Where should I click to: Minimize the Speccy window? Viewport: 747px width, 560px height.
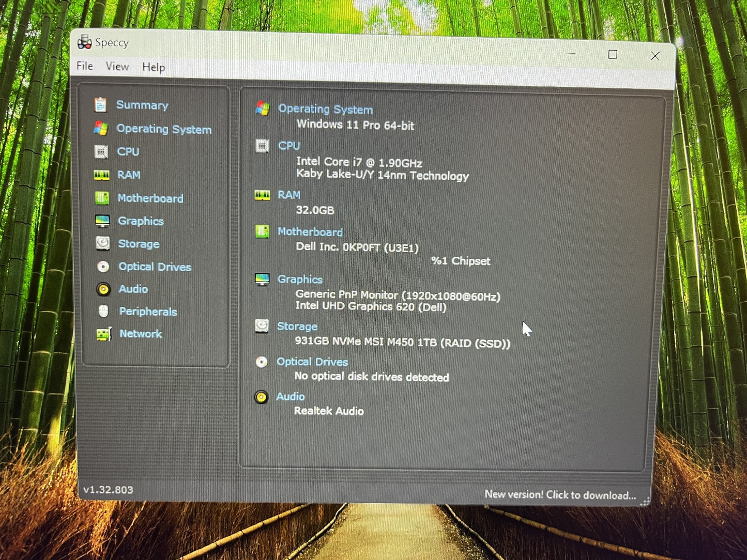point(571,54)
